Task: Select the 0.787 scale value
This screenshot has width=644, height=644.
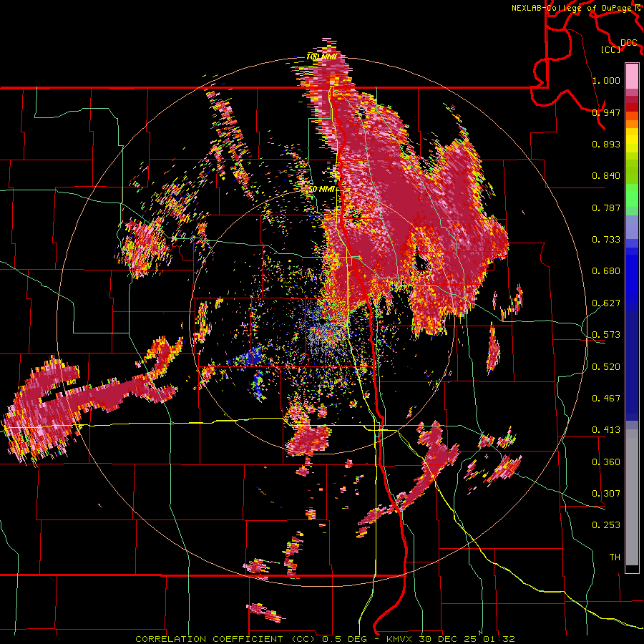Action: 606,208
